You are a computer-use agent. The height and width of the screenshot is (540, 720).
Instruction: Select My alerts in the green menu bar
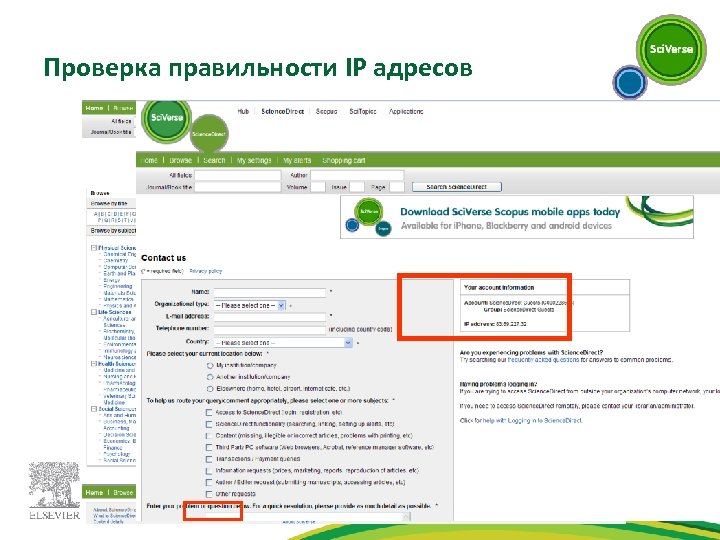click(x=297, y=160)
